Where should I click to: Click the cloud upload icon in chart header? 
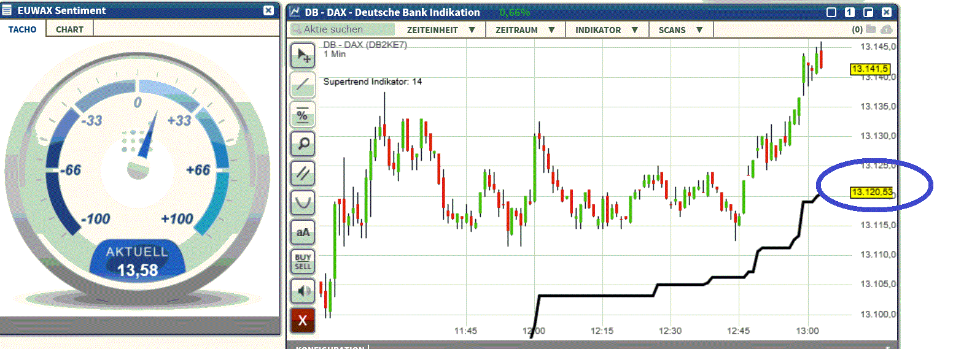point(887,29)
